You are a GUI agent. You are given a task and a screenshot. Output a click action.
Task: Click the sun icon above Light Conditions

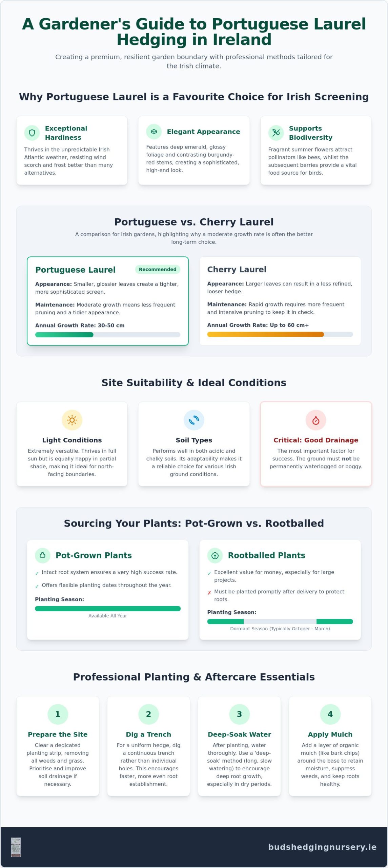pyautogui.click(x=72, y=420)
